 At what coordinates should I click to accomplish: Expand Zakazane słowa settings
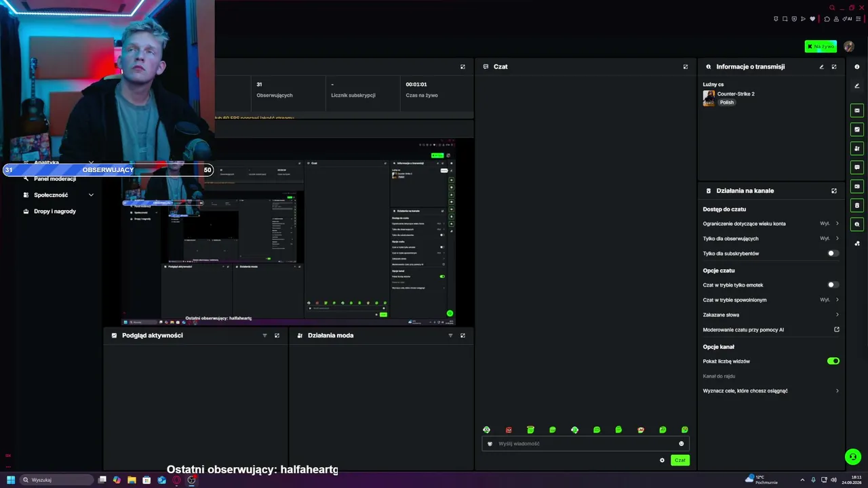(x=771, y=314)
